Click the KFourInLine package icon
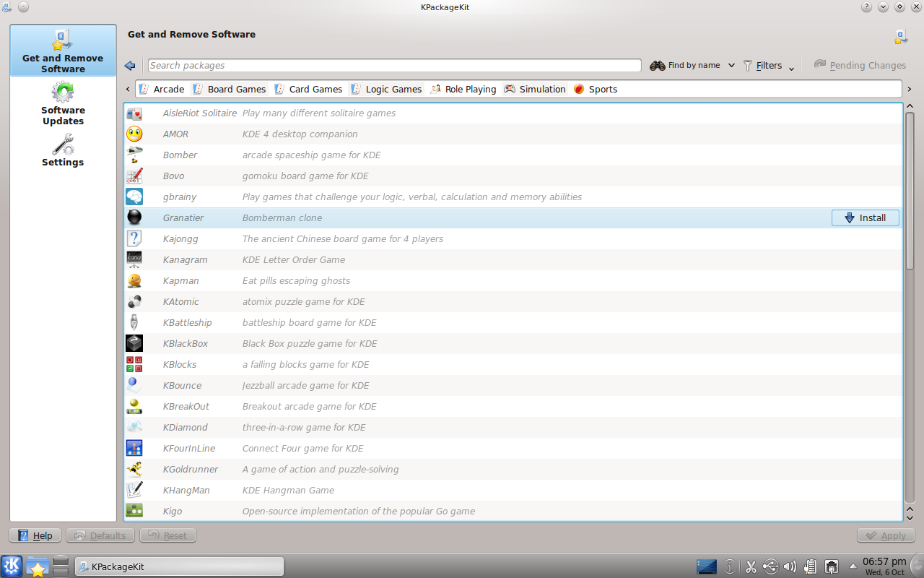The width and height of the screenshot is (924, 578). click(134, 449)
